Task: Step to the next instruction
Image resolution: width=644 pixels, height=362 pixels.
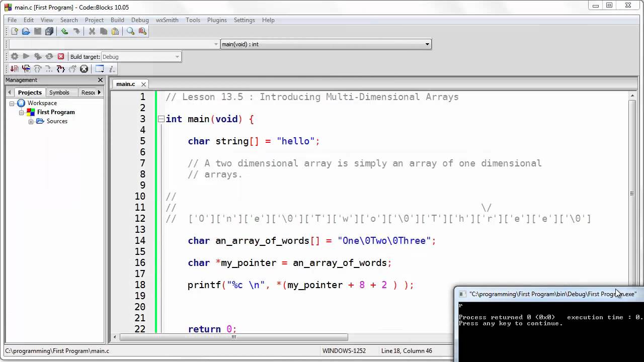Action: pyautogui.click(x=49, y=69)
